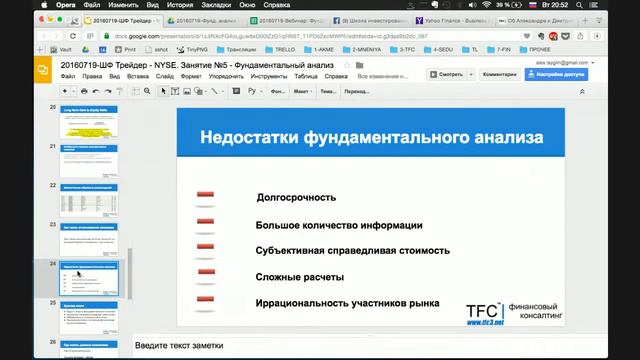The image size is (640, 360).
Task: Click the heart bookmark icon in address bar
Action: click(527, 36)
